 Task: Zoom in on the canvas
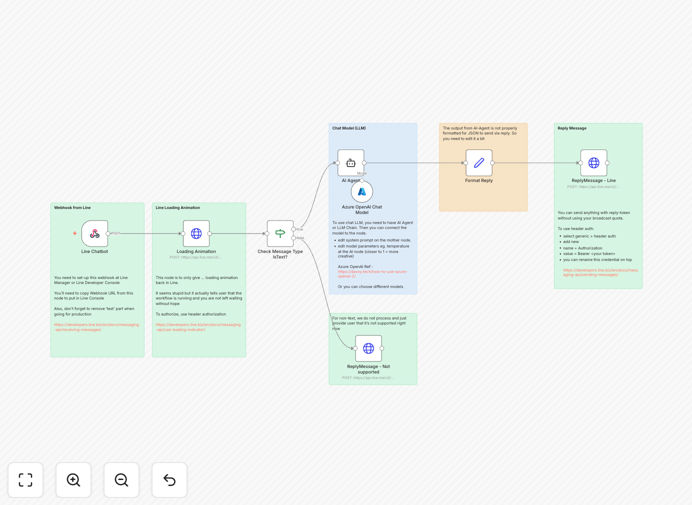(73, 480)
